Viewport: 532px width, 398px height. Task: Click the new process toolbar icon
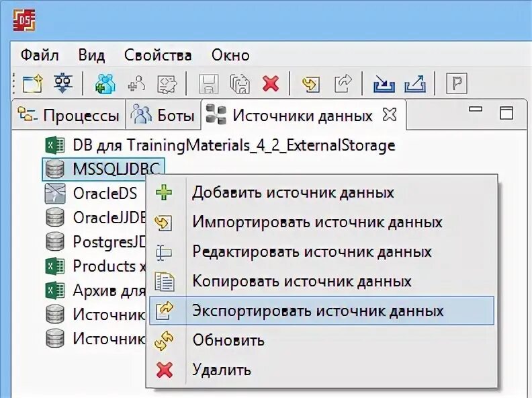coord(32,83)
